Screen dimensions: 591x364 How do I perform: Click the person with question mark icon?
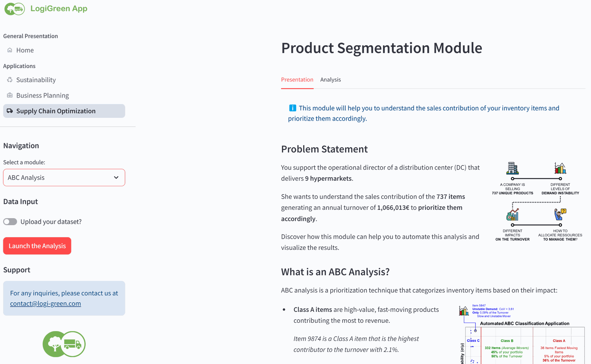click(560, 214)
